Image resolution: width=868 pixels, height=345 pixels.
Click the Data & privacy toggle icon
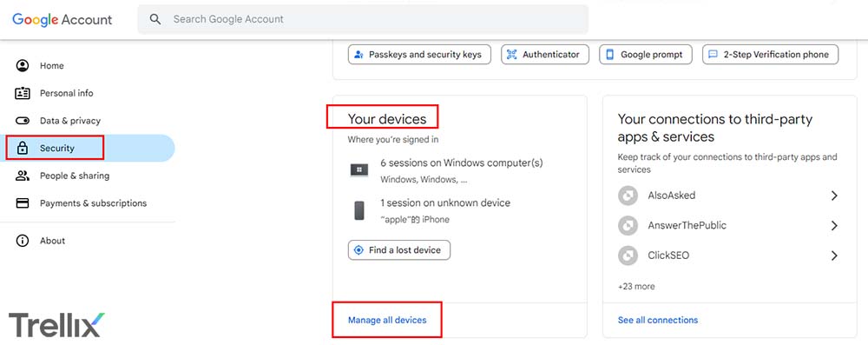tap(23, 121)
